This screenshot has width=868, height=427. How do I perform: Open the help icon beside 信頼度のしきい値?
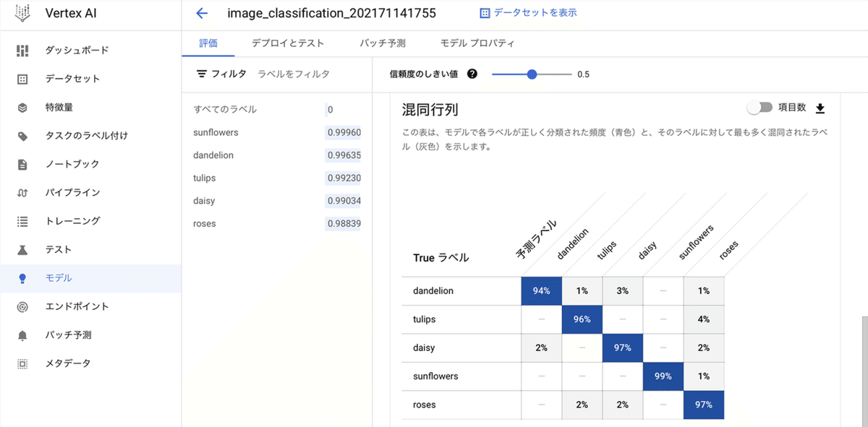(x=472, y=74)
